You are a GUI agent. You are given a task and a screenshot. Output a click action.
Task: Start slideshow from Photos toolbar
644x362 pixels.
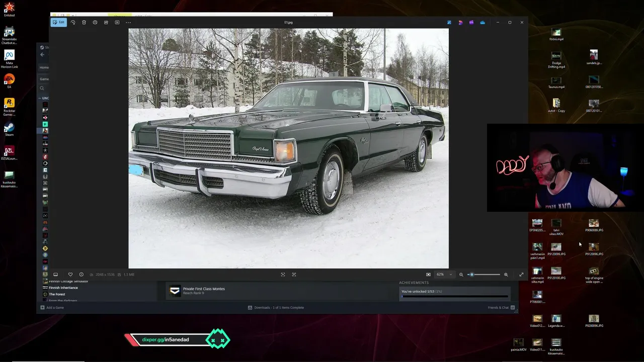(x=117, y=22)
